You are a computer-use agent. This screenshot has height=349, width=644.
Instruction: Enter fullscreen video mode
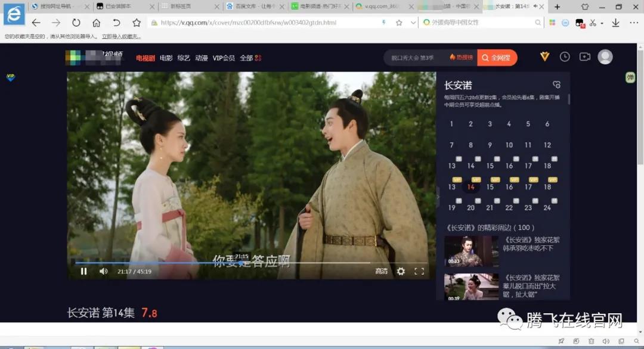click(x=419, y=272)
